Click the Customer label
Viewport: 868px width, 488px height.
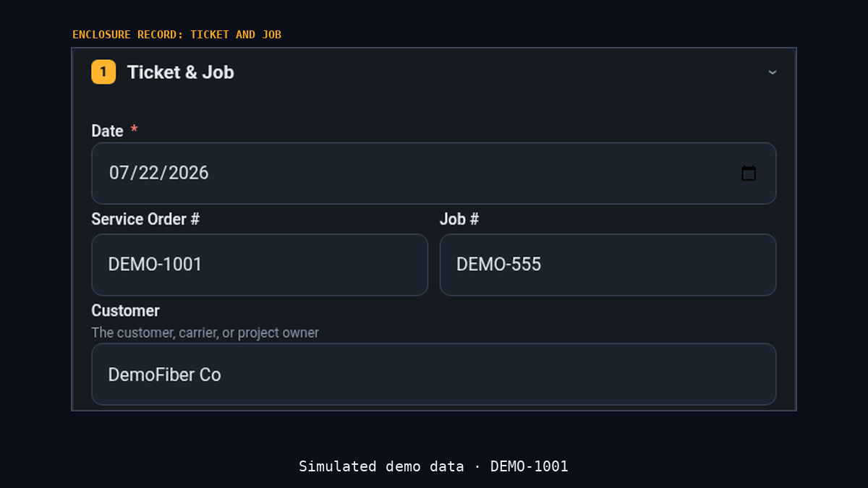(x=125, y=310)
